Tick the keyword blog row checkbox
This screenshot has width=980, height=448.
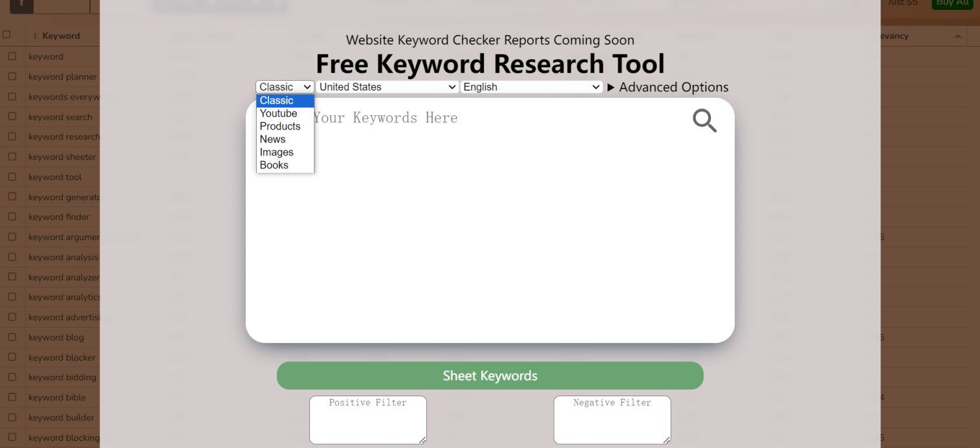click(x=12, y=337)
